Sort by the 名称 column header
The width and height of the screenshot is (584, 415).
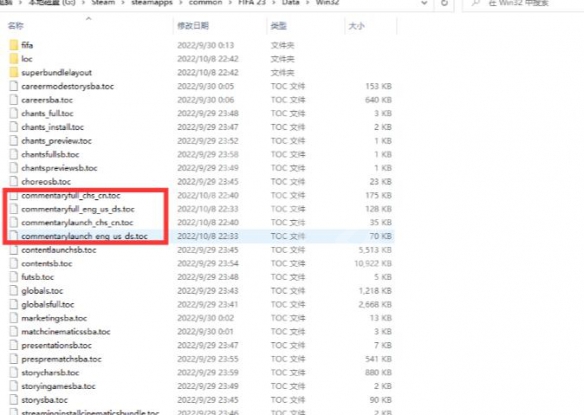[16, 26]
